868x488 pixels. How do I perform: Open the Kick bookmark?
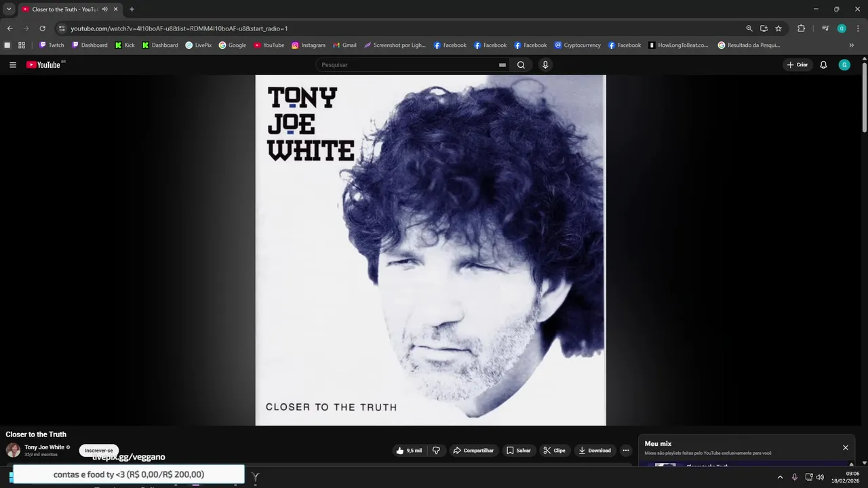[x=125, y=45]
